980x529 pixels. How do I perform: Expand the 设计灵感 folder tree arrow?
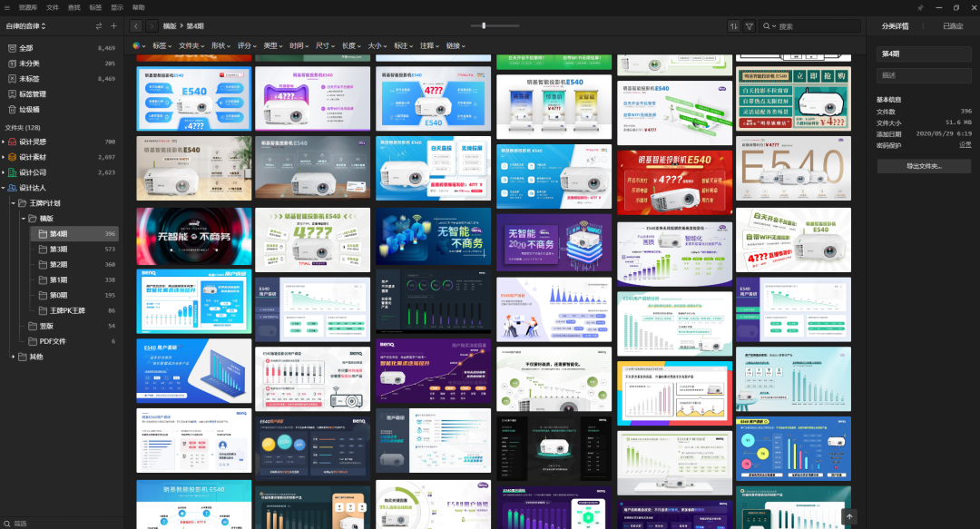[x=3, y=142]
